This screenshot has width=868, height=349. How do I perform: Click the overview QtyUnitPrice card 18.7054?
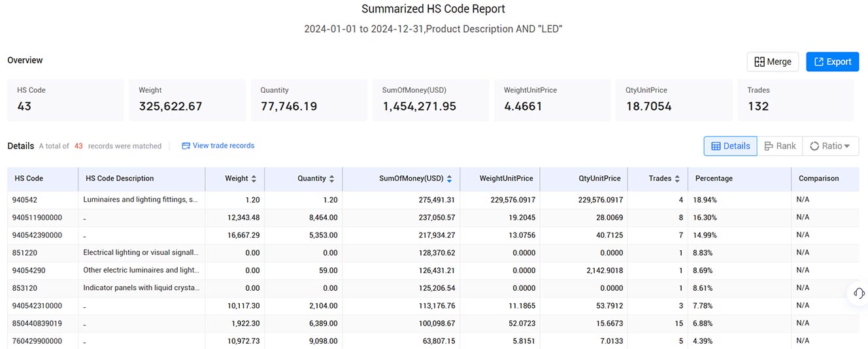[x=674, y=100]
